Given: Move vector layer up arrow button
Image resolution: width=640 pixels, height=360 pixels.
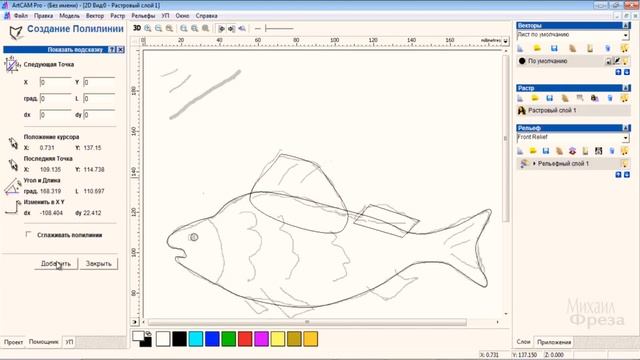Looking at the screenshot, I should pos(618,72).
